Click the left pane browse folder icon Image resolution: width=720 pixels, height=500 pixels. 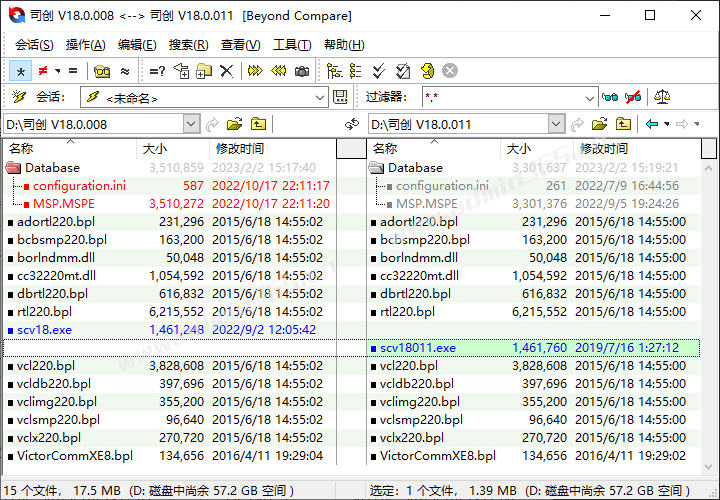[234, 124]
